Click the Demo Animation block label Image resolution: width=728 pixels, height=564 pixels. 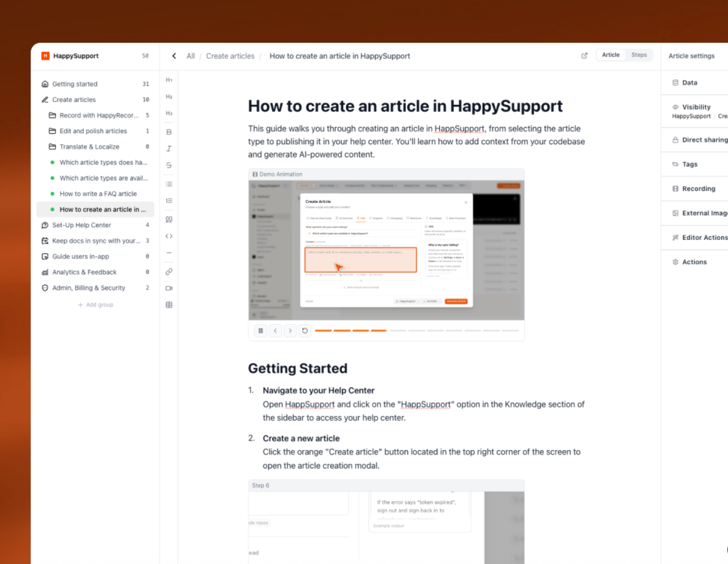[277, 174]
